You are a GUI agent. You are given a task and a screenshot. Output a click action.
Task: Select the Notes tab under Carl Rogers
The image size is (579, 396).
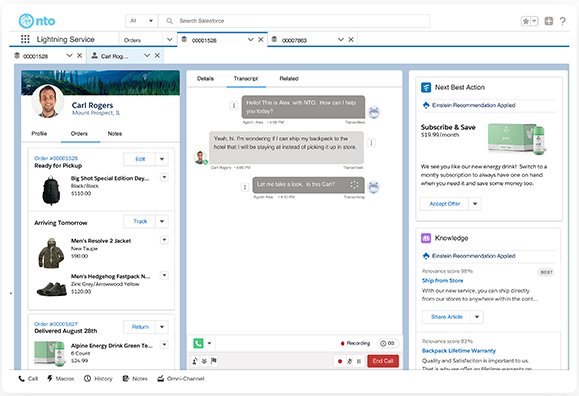[115, 134]
